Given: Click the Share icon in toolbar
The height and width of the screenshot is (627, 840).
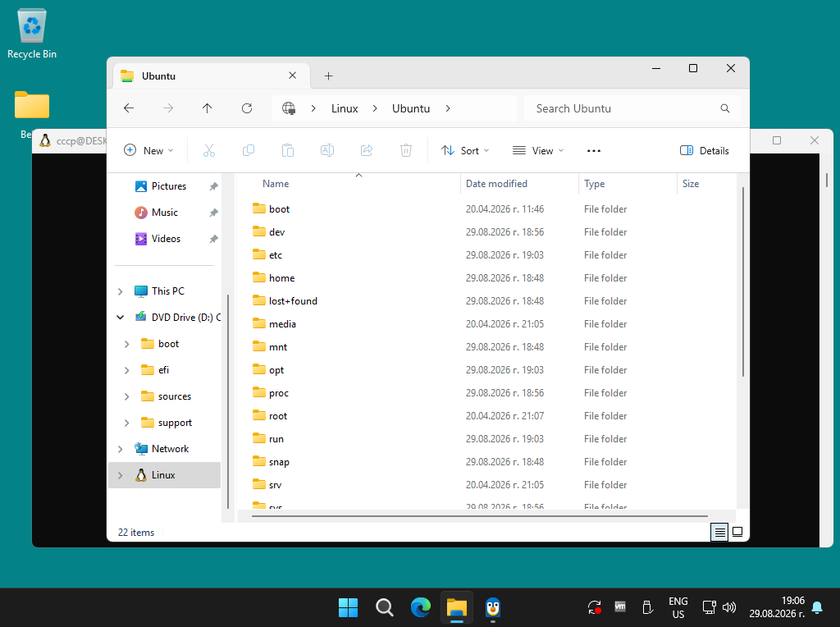Looking at the screenshot, I should click(367, 150).
